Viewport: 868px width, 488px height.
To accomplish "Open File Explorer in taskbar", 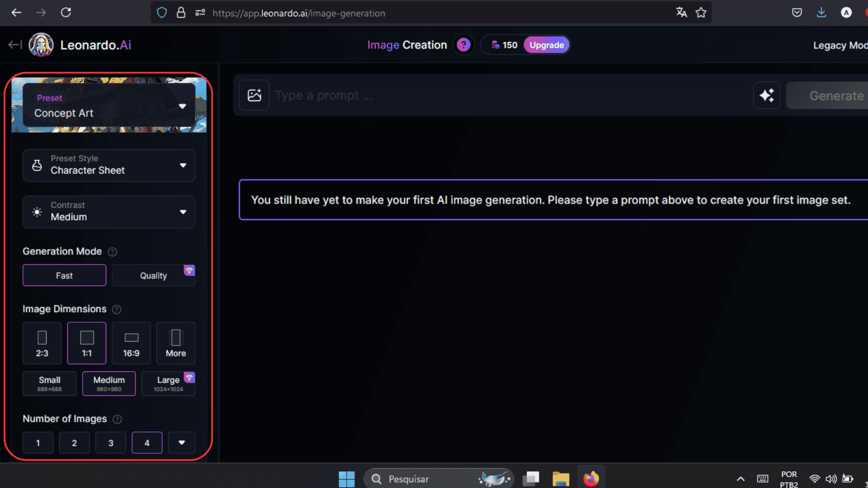I will 561,479.
